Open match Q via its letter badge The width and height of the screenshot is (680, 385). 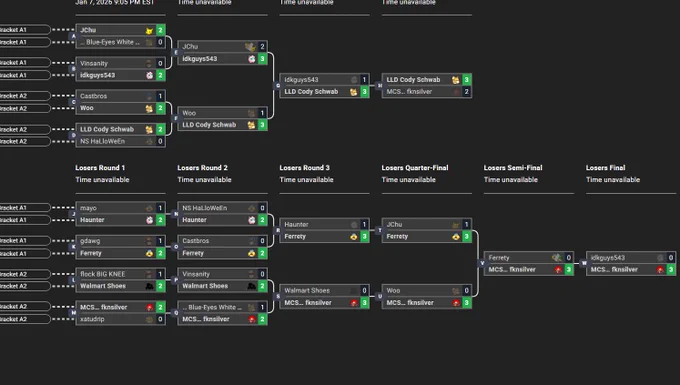click(176, 313)
